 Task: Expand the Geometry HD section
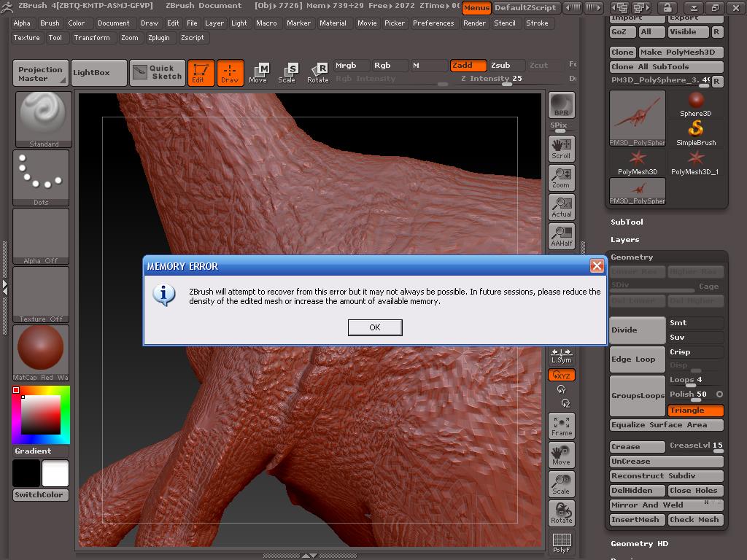pyautogui.click(x=639, y=543)
